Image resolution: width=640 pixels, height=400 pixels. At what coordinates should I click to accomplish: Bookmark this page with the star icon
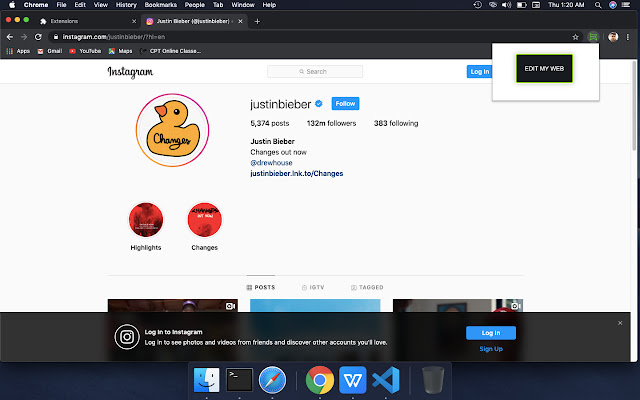click(x=576, y=37)
